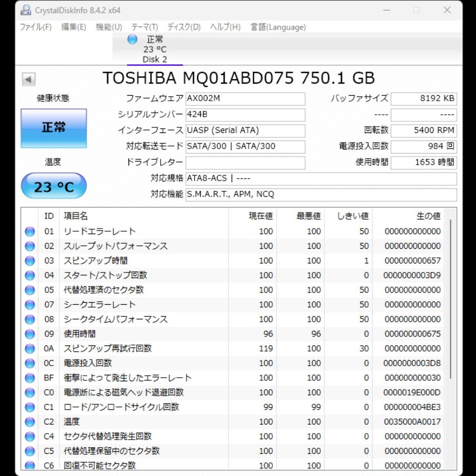476x476 pixels.
Task: Click the Disk 2 blue status circle
Action: coord(132,39)
